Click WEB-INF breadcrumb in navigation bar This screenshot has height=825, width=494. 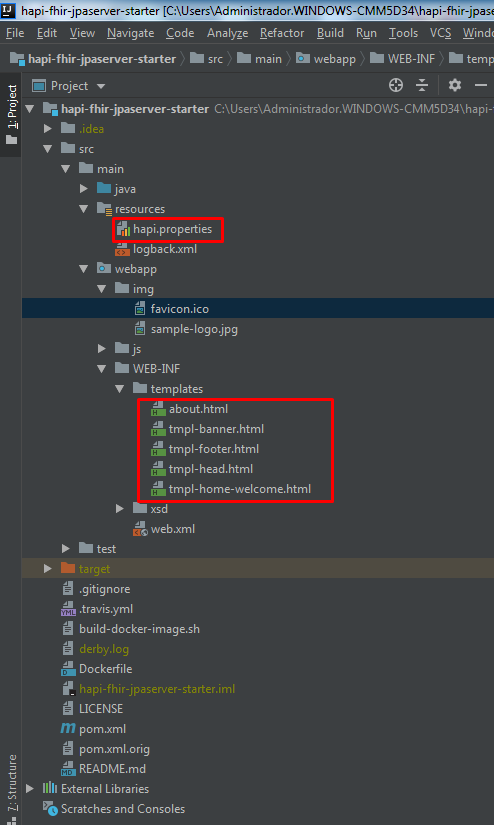point(402,58)
